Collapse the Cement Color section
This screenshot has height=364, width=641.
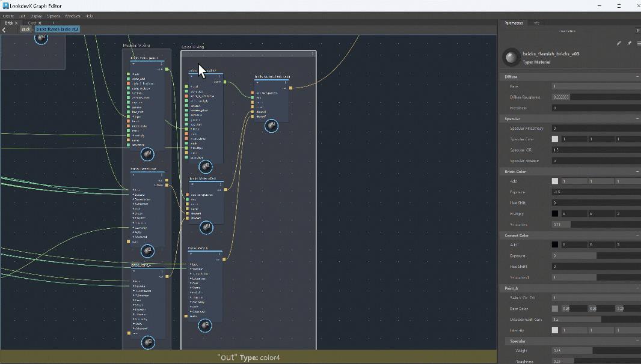(x=637, y=235)
